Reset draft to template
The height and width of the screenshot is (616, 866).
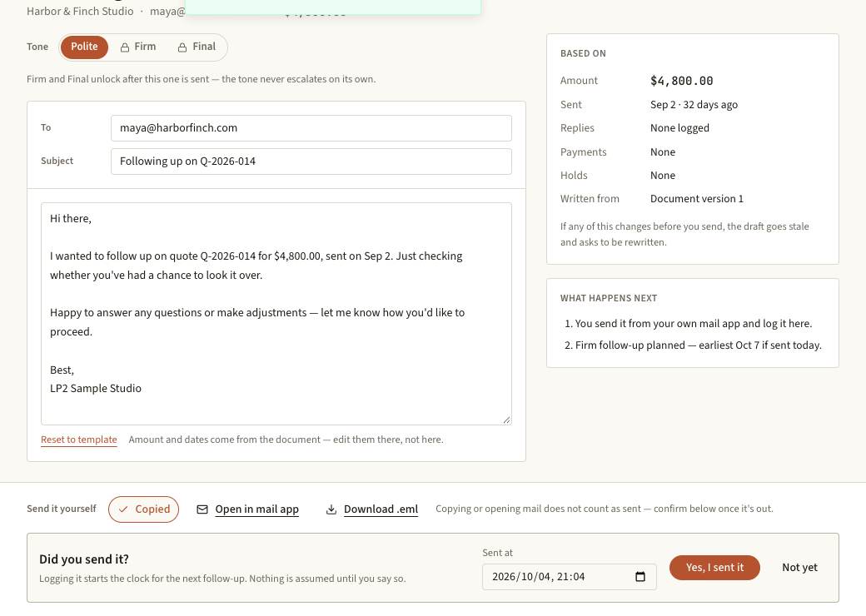point(79,440)
